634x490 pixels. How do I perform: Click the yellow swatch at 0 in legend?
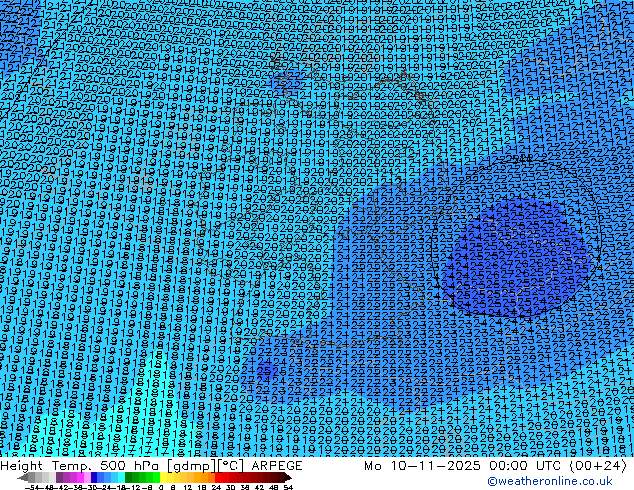163,477
